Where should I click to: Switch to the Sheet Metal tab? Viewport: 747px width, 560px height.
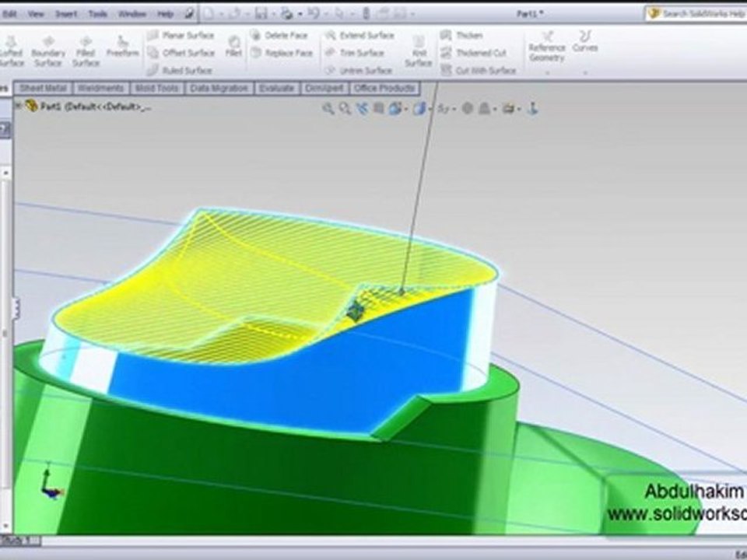coord(43,88)
